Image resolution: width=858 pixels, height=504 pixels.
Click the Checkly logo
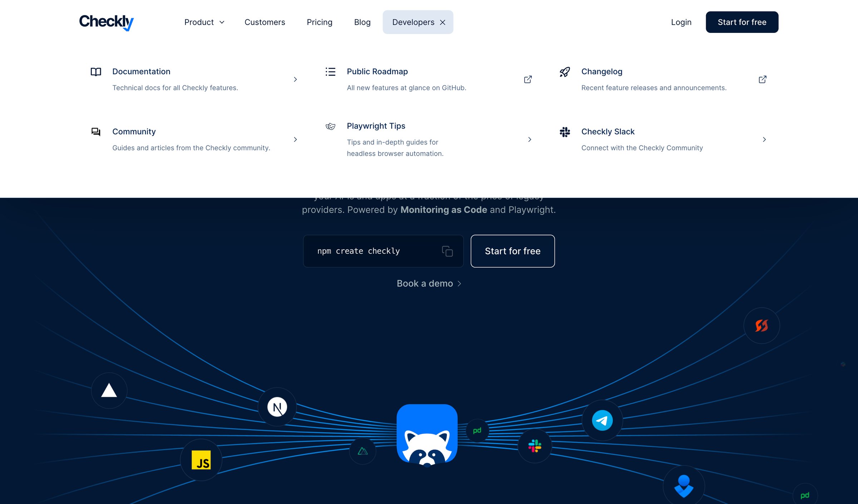(106, 22)
